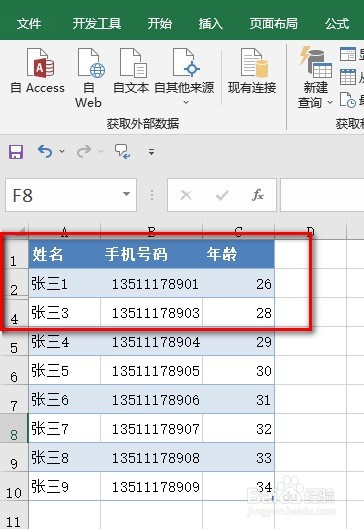Click cell containing 13511178903

151,312
